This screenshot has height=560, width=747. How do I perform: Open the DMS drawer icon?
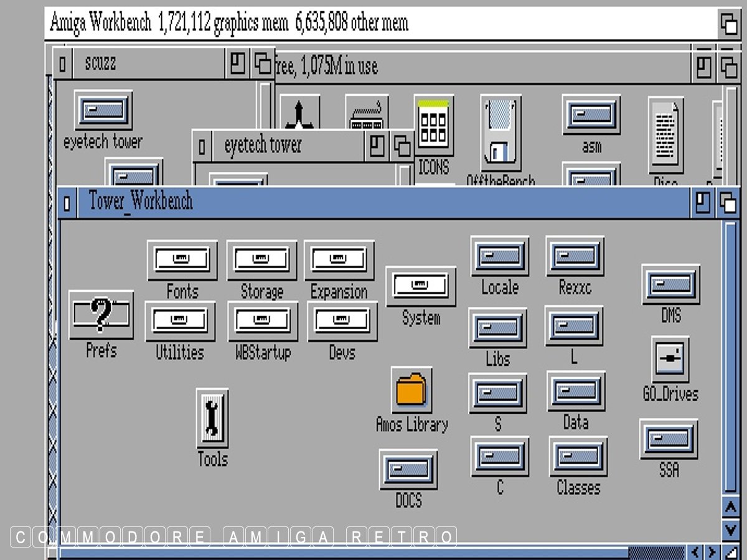[670, 284]
